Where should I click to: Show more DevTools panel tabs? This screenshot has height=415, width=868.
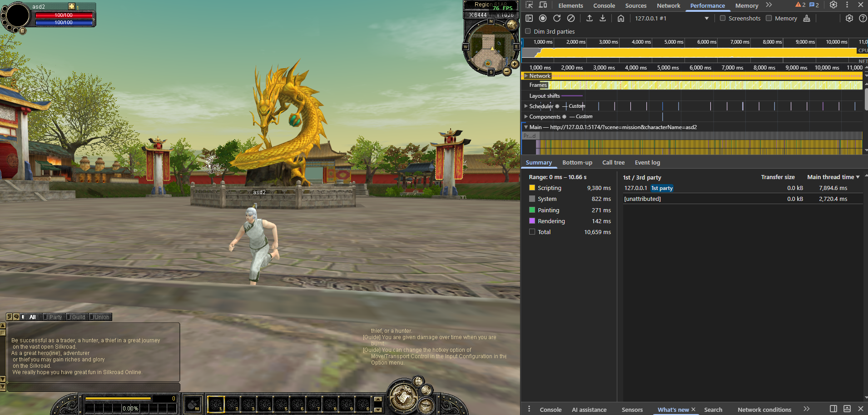pyautogui.click(x=769, y=5)
